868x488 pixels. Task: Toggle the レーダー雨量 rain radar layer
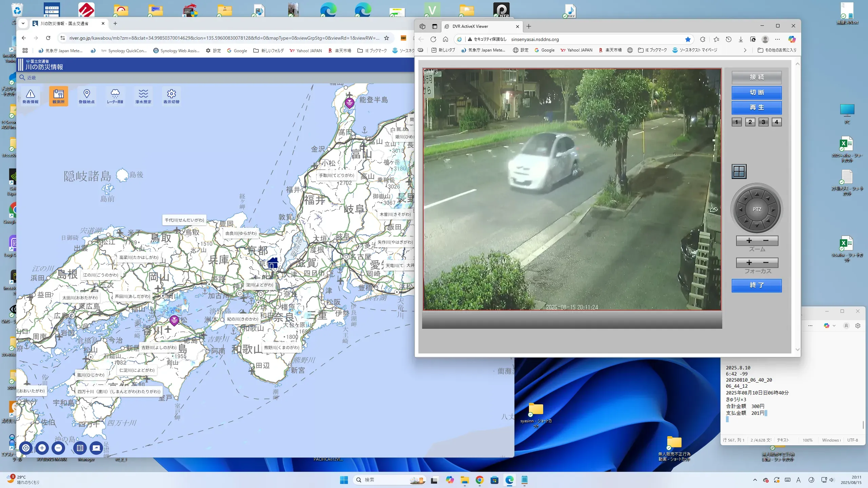[x=115, y=96]
